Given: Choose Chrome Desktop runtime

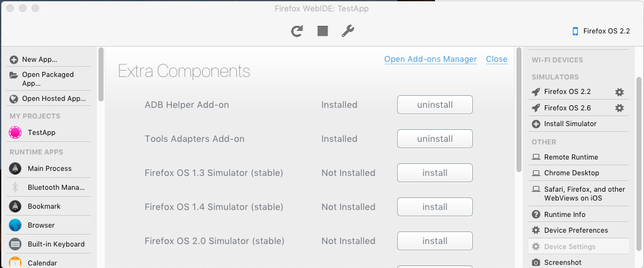Looking at the screenshot, I should coord(571,173).
